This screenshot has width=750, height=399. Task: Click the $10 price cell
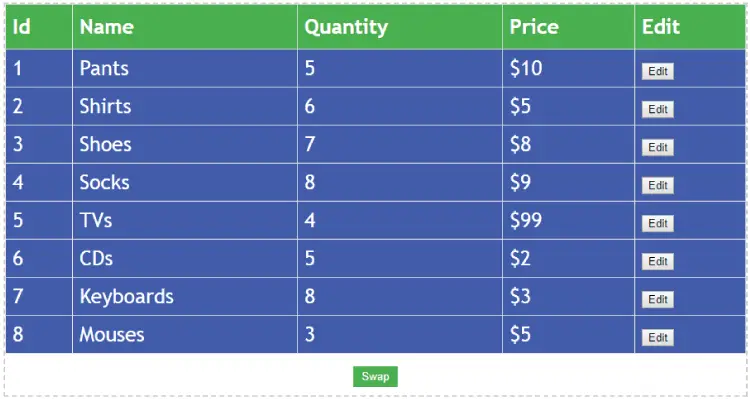[569, 68]
